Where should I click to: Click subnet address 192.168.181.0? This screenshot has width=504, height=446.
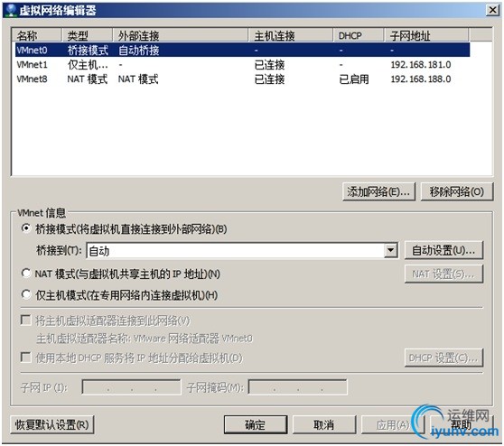pyautogui.click(x=421, y=65)
